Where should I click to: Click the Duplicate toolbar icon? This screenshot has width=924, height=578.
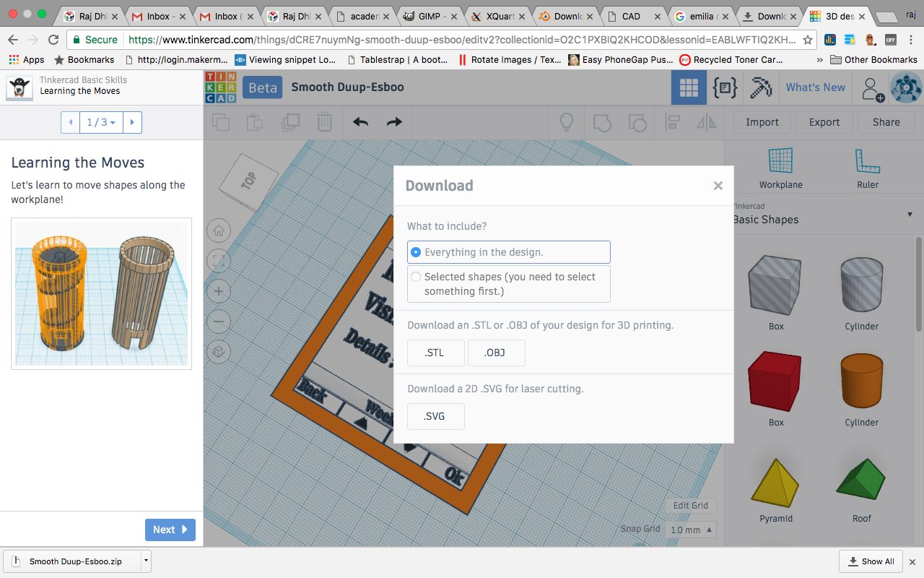coord(290,122)
